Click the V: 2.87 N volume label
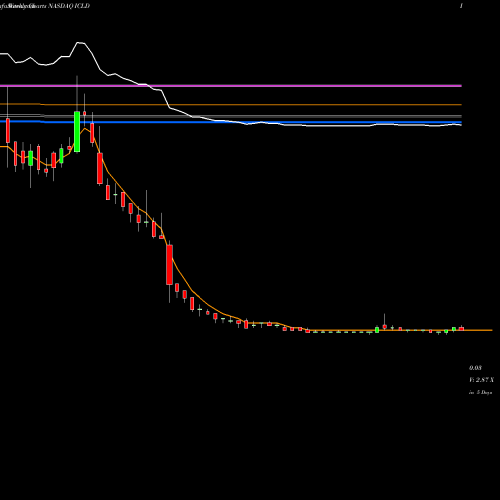The width and height of the screenshot is (500, 500). [x=481, y=380]
